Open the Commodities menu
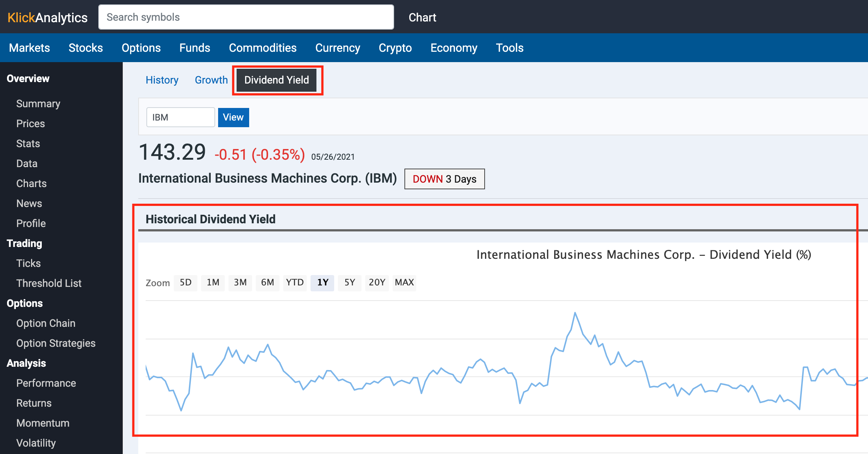Screen dimensions: 868x454 263,48
